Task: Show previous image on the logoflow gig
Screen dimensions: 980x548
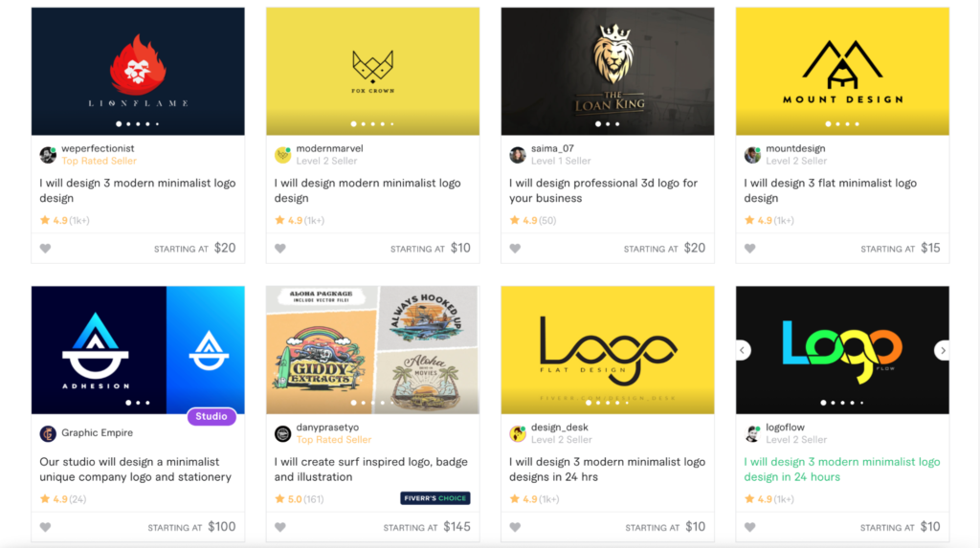Action: 743,351
